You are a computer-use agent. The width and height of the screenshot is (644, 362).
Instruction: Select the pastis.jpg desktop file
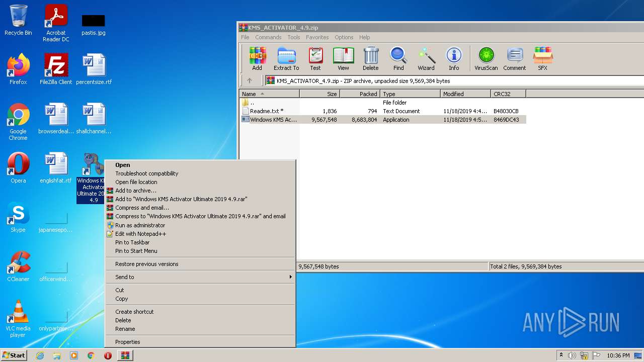click(94, 24)
